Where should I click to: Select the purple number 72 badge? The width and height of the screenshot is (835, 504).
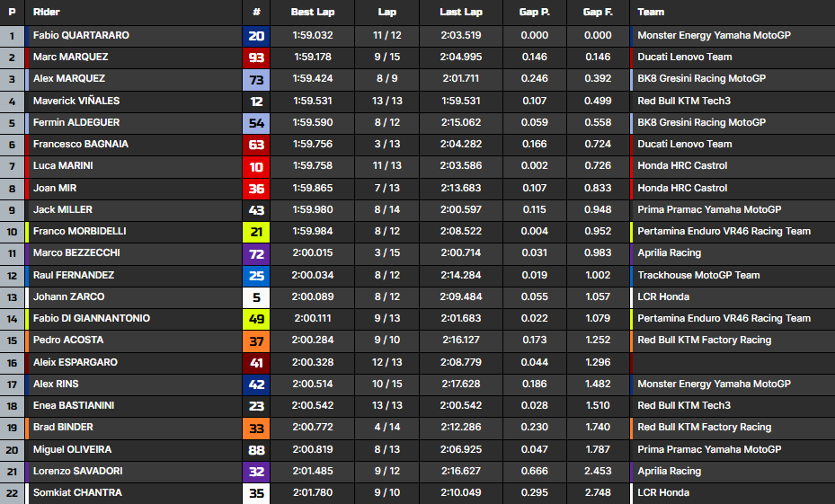pyautogui.click(x=256, y=253)
